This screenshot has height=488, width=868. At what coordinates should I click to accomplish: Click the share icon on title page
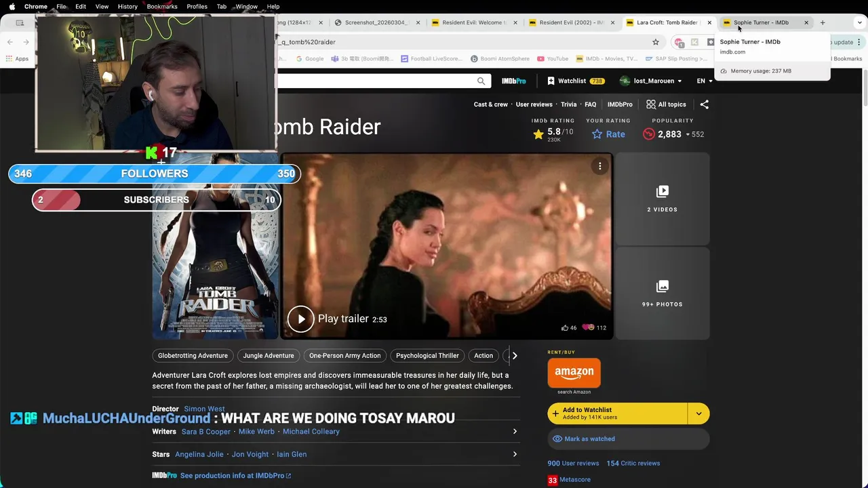point(704,104)
